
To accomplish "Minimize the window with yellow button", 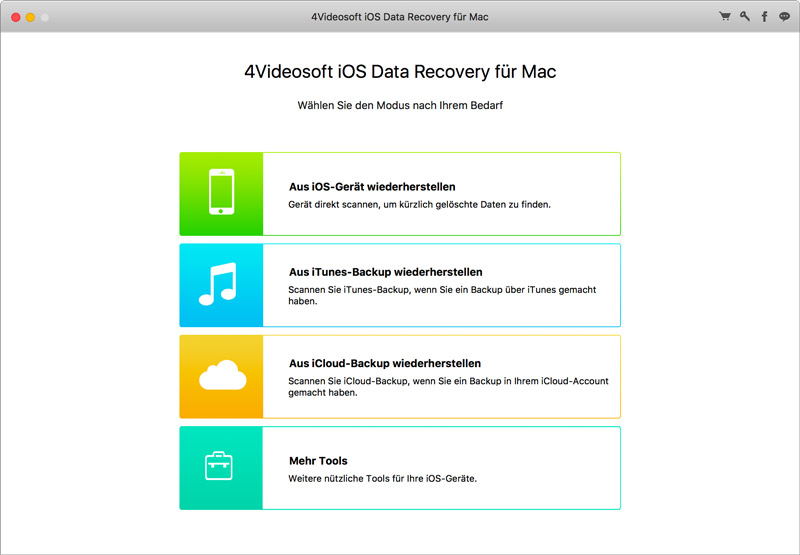I will coord(30,18).
